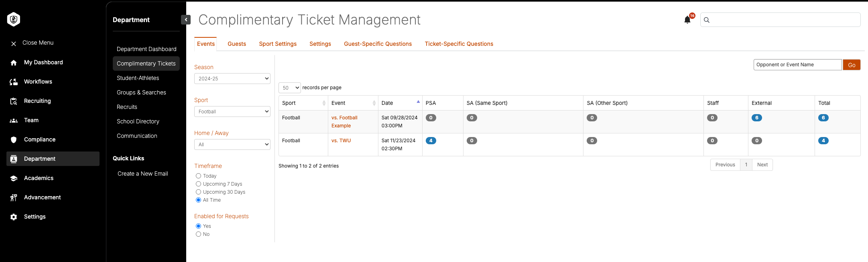The image size is (868, 262).
Task: Open Department Dashboard menu item
Action: click(146, 49)
